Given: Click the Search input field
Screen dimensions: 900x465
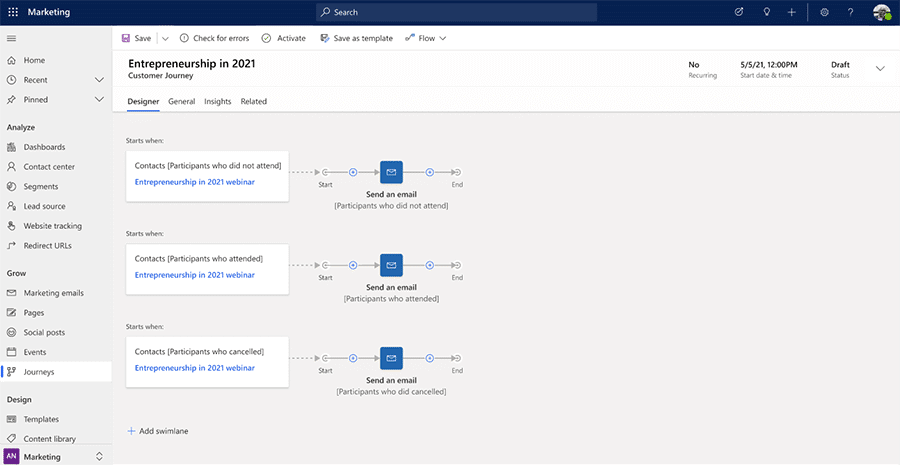Looking at the screenshot, I should click(x=455, y=12).
